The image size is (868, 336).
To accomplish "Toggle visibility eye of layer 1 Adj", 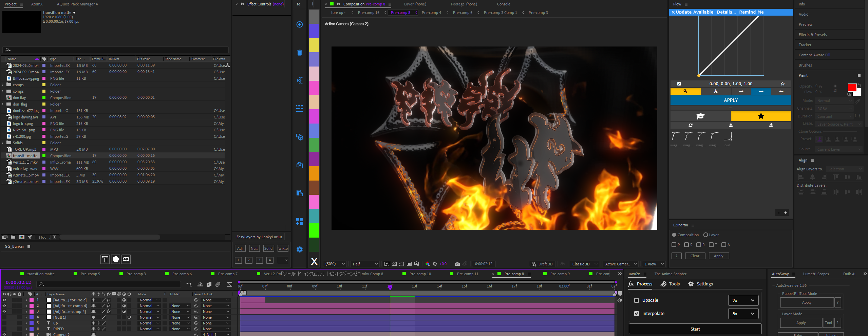I will pyautogui.click(x=4, y=300).
